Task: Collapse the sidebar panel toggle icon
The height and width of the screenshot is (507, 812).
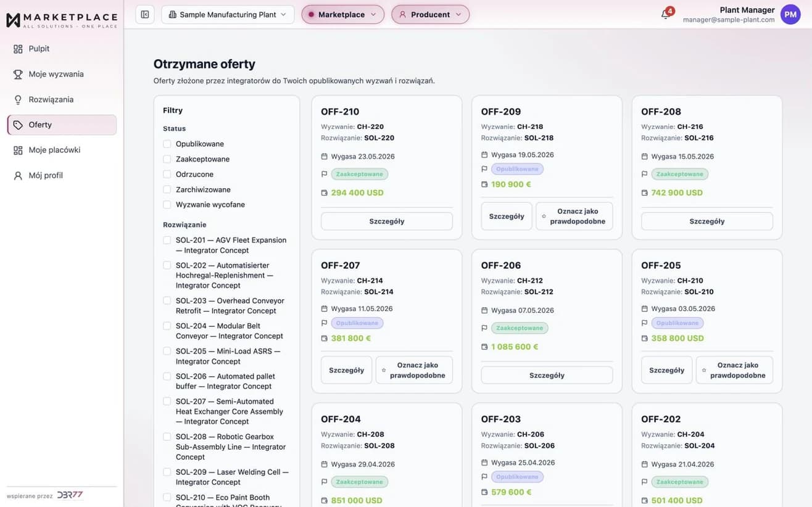Action: (145, 14)
